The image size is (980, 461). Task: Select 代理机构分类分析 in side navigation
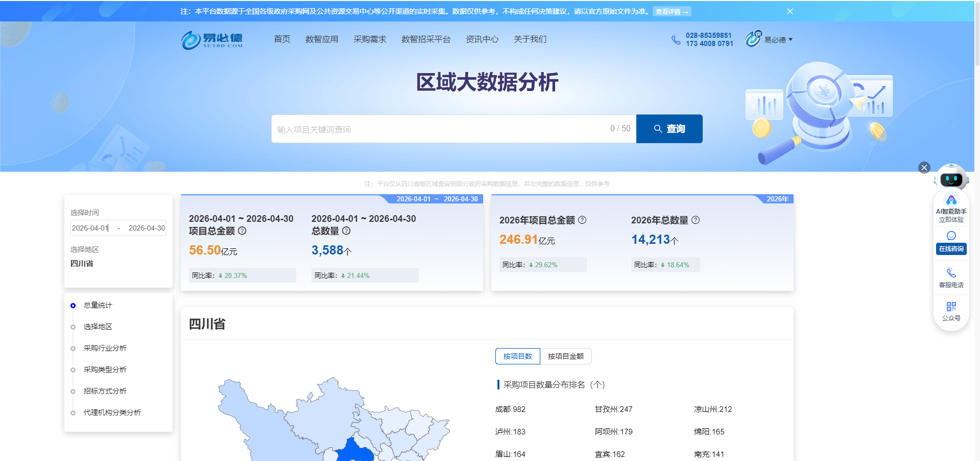pyautogui.click(x=112, y=412)
